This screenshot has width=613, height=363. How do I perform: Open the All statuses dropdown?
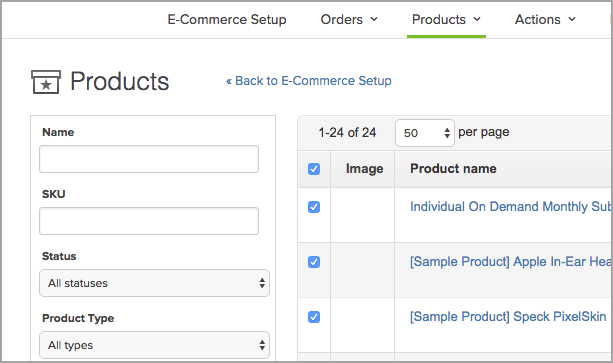click(154, 283)
